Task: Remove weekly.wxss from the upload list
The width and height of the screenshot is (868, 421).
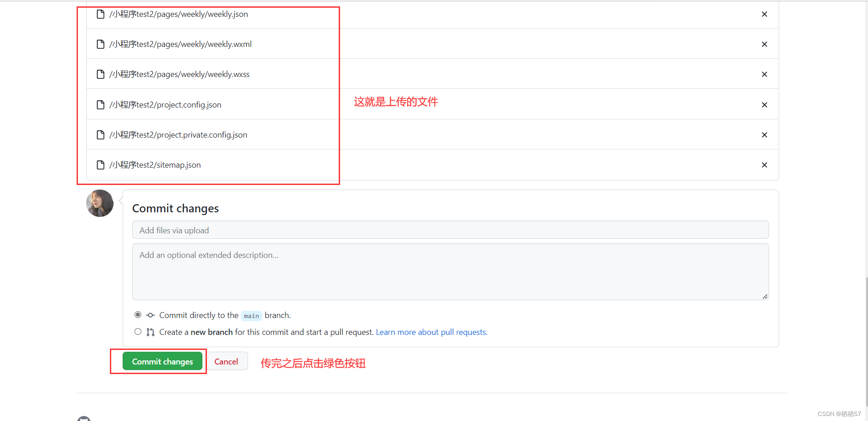Action: [x=765, y=74]
